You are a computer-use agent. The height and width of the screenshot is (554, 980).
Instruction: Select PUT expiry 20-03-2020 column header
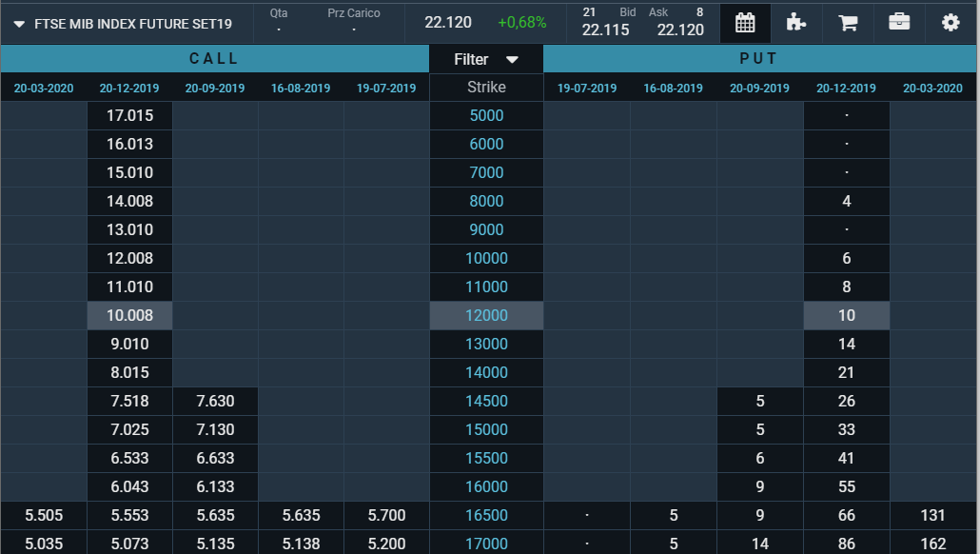pos(932,89)
